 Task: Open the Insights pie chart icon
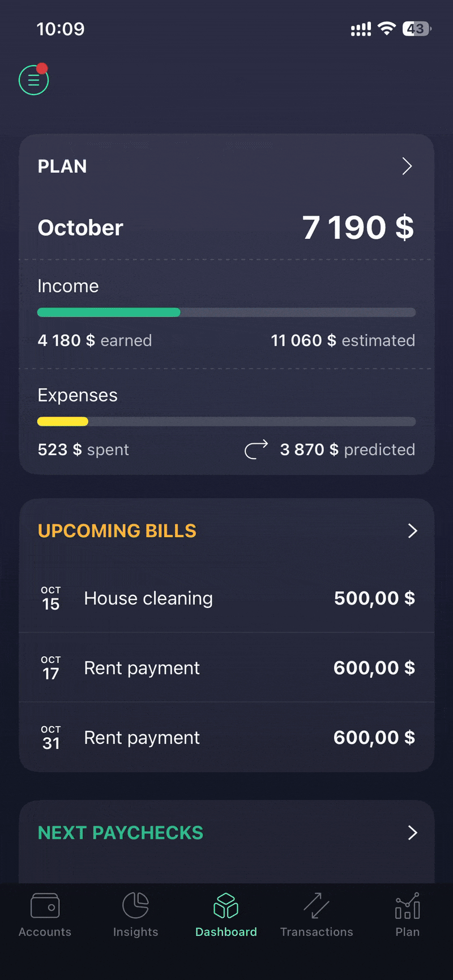pyautogui.click(x=135, y=906)
